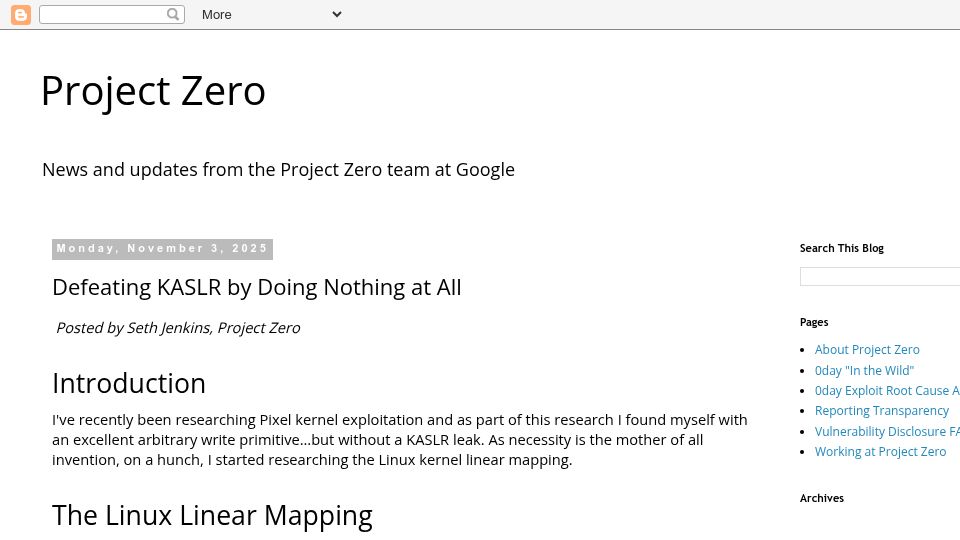Open the Working at Project Zero page

pyautogui.click(x=880, y=452)
